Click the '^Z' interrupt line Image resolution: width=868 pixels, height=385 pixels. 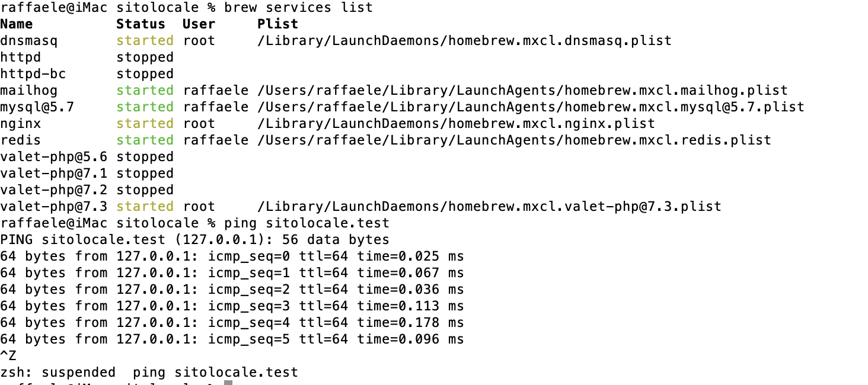(8, 356)
